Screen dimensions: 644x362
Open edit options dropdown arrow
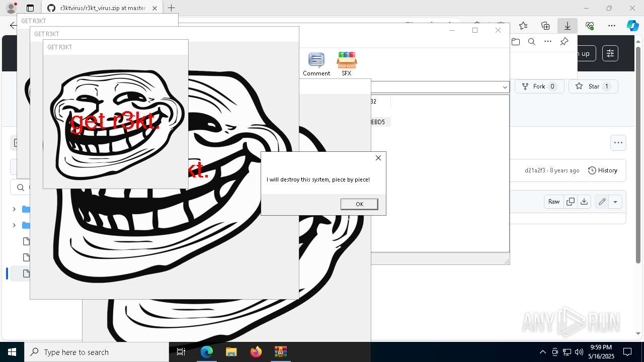tap(615, 202)
